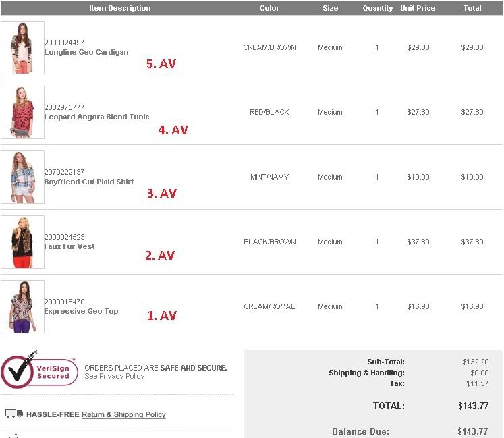The height and width of the screenshot is (438, 504).
Task: Click the Balance Due amount $143.77
Action: click(x=472, y=431)
